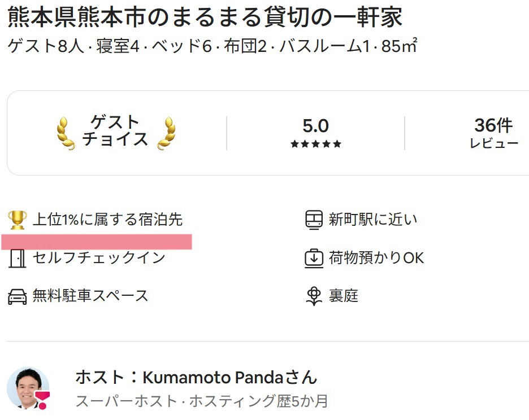This screenshot has width=529, height=420.
Task: Click the door icon for self check-in
Action: tap(18, 258)
